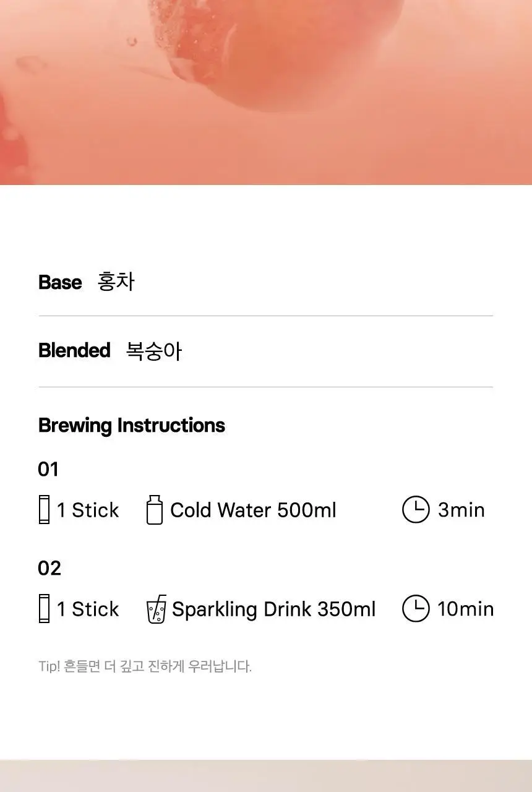Click the peach banner image at top
532x792 pixels.
(266, 92)
